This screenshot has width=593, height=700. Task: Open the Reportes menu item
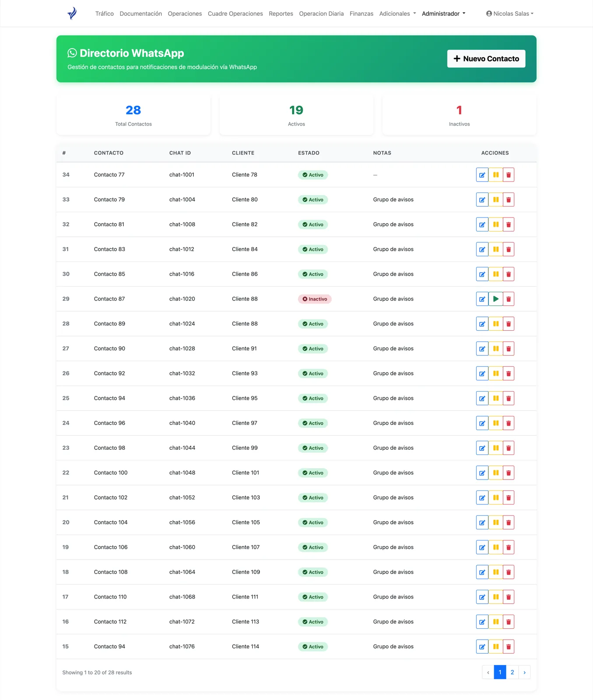(x=281, y=14)
